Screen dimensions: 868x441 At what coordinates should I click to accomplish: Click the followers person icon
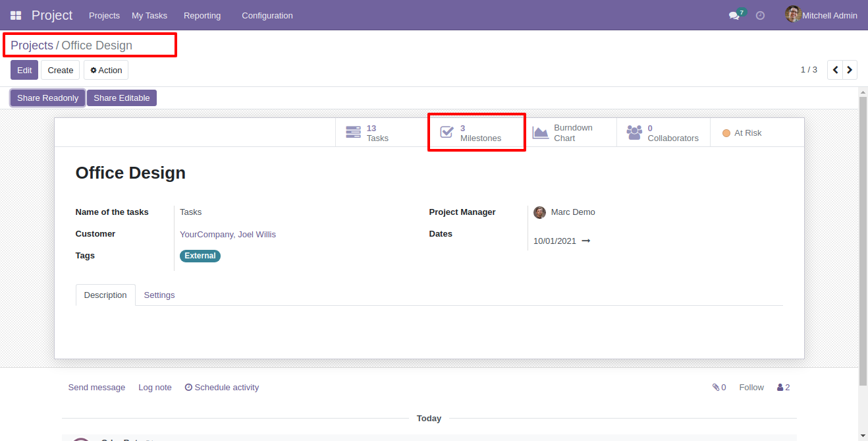pyautogui.click(x=780, y=388)
